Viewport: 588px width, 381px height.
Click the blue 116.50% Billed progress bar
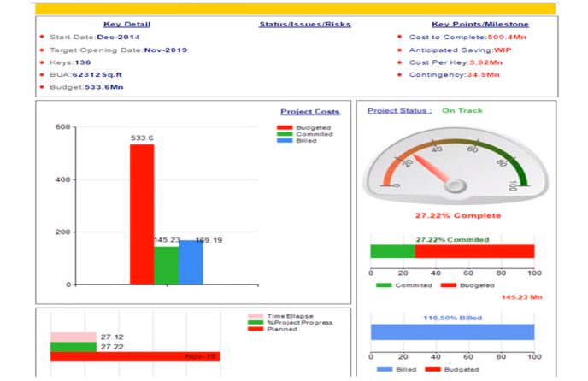coord(452,331)
